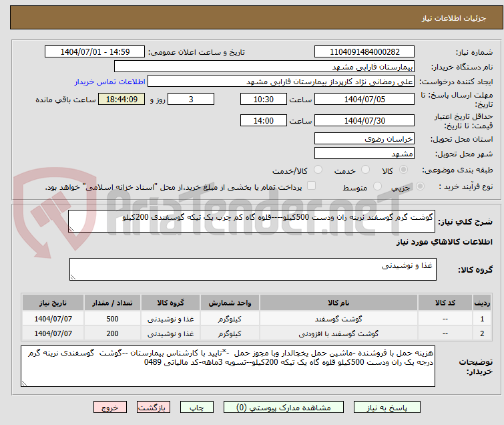Screen dimensions: 504x425
Task: Open مشاهده مدارک پیوستی (0) button
Action: click(x=284, y=408)
